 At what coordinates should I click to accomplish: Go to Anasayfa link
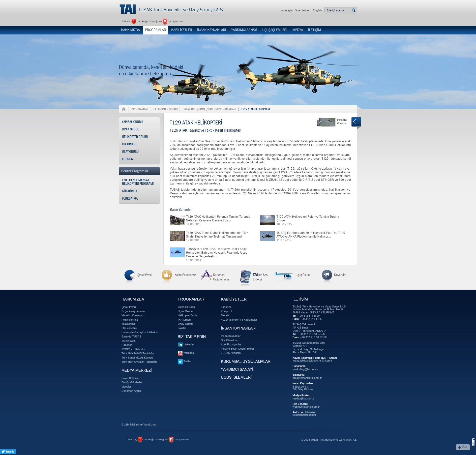point(287,10)
